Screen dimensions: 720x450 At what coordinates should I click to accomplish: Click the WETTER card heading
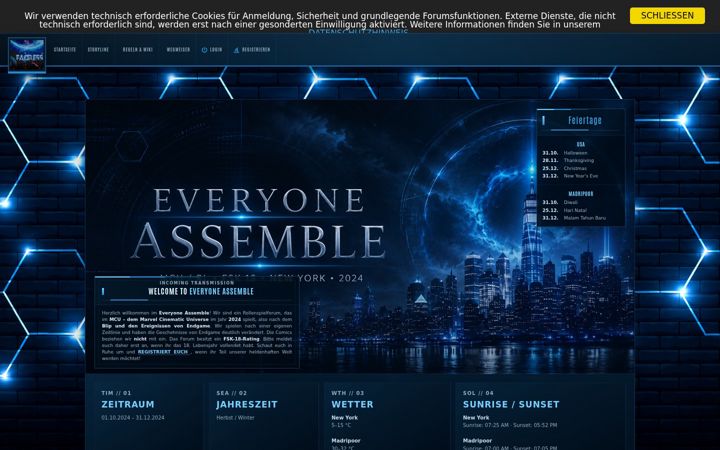[352, 405]
